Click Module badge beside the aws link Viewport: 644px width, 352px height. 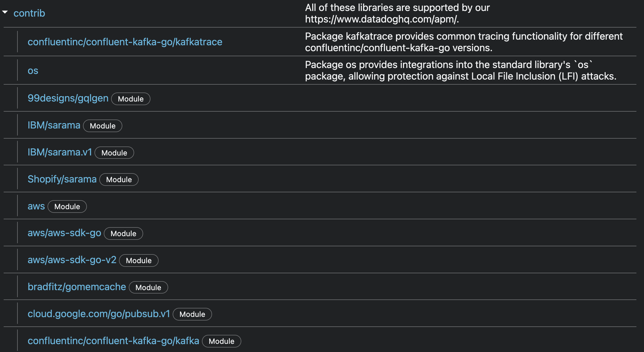pyautogui.click(x=67, y=207)
